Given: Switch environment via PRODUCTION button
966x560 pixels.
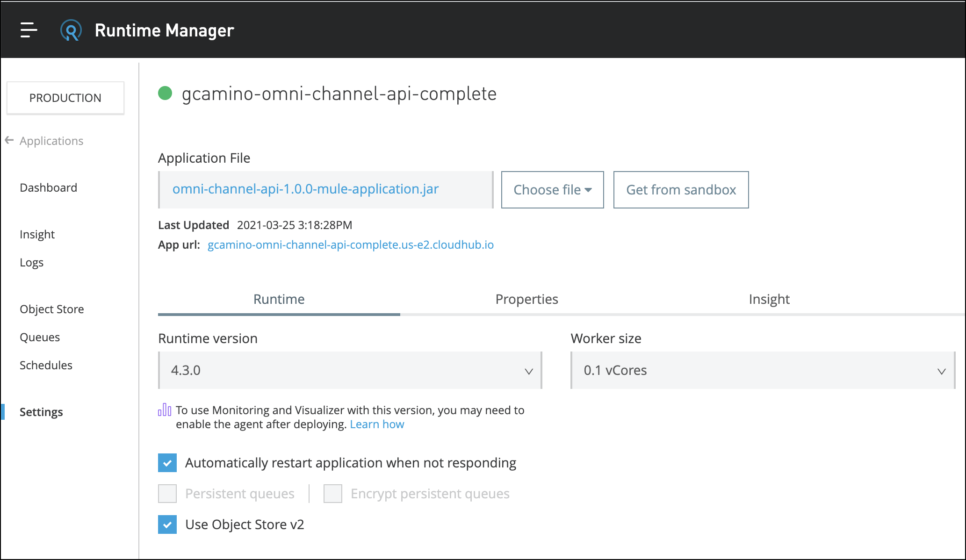Looking at the screenshot, I should (x=65, y=98).
